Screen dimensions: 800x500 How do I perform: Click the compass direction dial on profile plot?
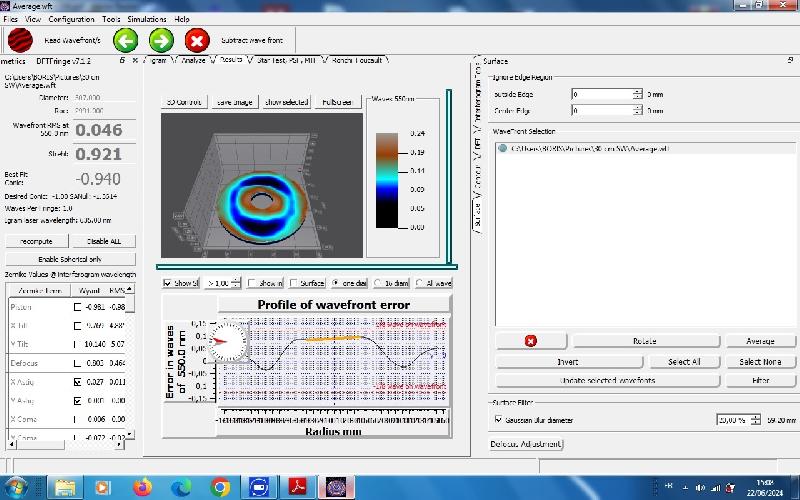(228, 342)
